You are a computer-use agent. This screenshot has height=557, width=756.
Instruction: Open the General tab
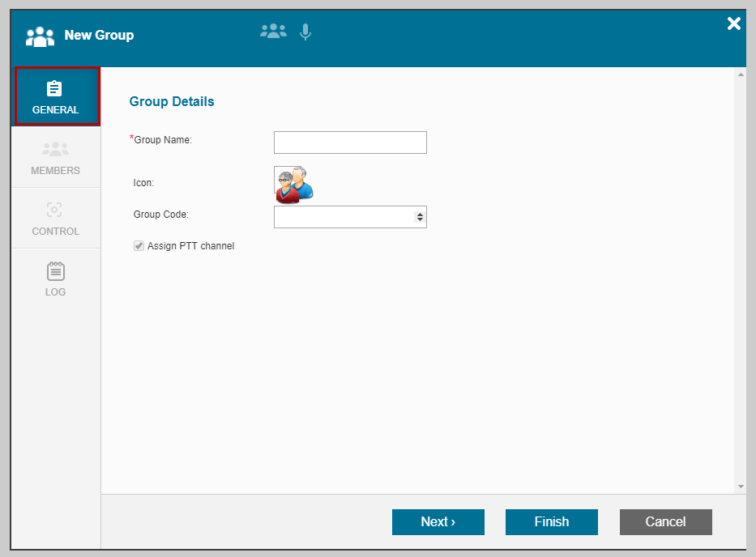[57, 96]
